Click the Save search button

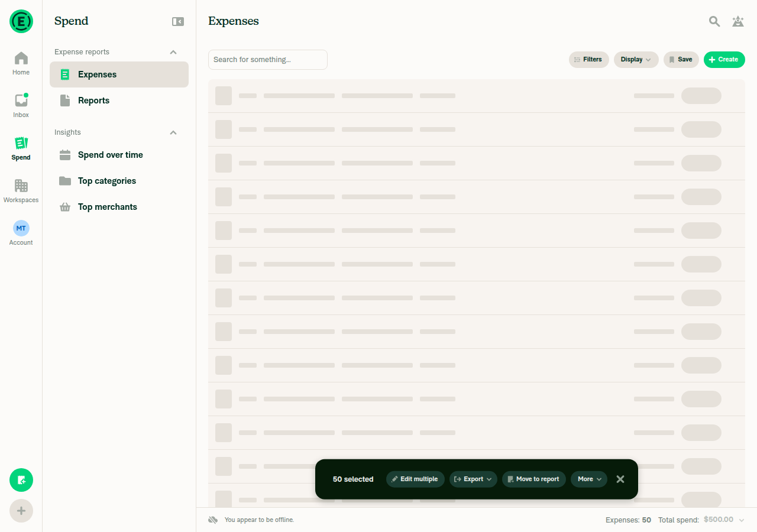681,60
